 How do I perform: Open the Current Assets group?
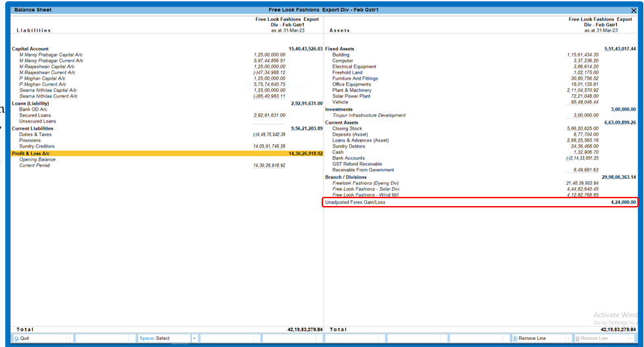(x=341, y=122)
